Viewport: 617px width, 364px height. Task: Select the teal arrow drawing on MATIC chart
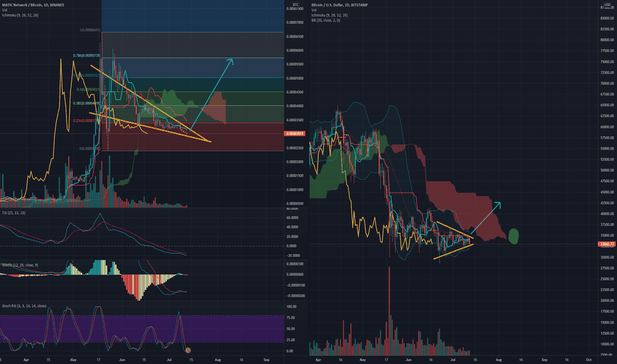pos(211,95)
